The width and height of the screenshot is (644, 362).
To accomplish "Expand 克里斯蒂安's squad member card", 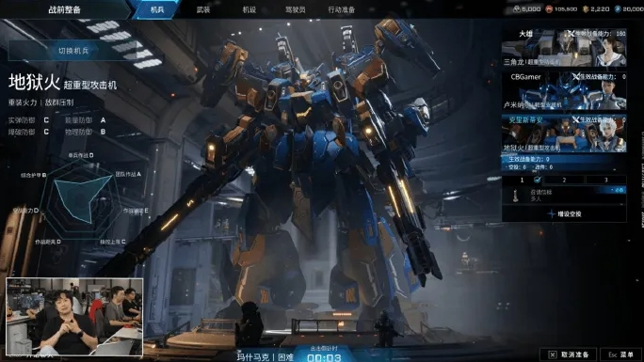I will coord(564,134).
